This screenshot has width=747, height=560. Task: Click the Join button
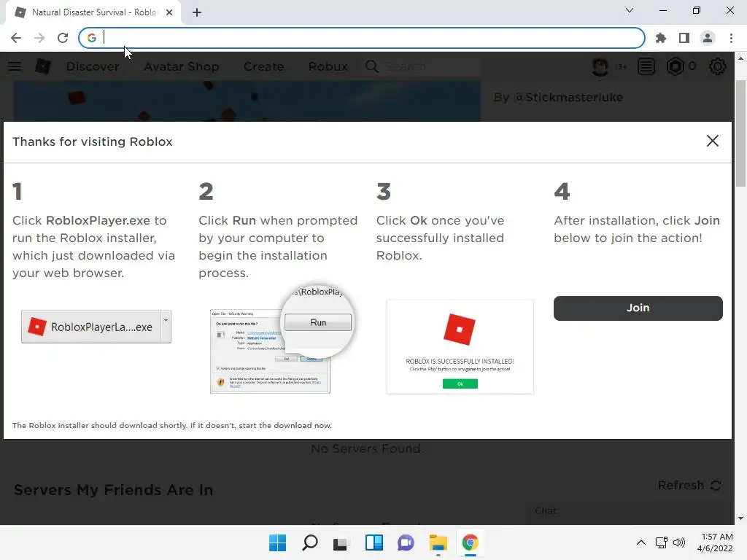tap(638, 308)
